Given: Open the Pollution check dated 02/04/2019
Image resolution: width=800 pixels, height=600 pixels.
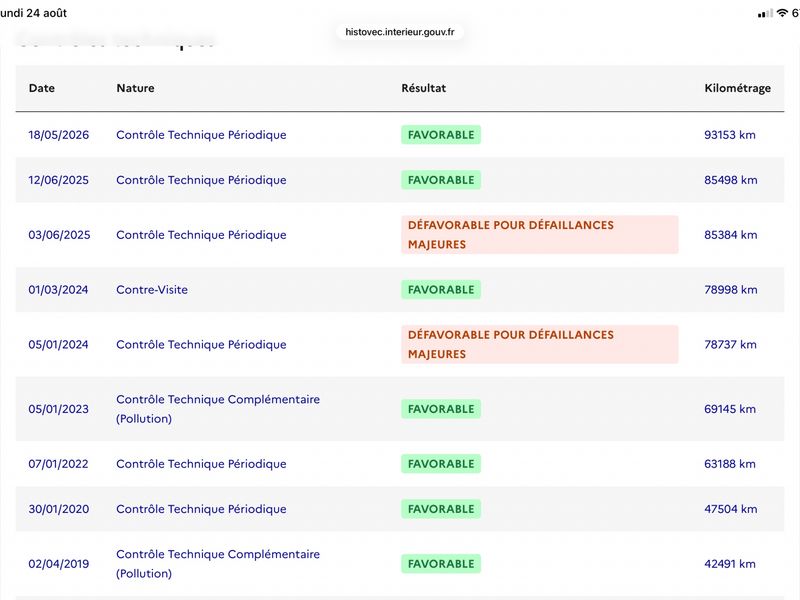Looking at the screenshot, I should (218, 564).
